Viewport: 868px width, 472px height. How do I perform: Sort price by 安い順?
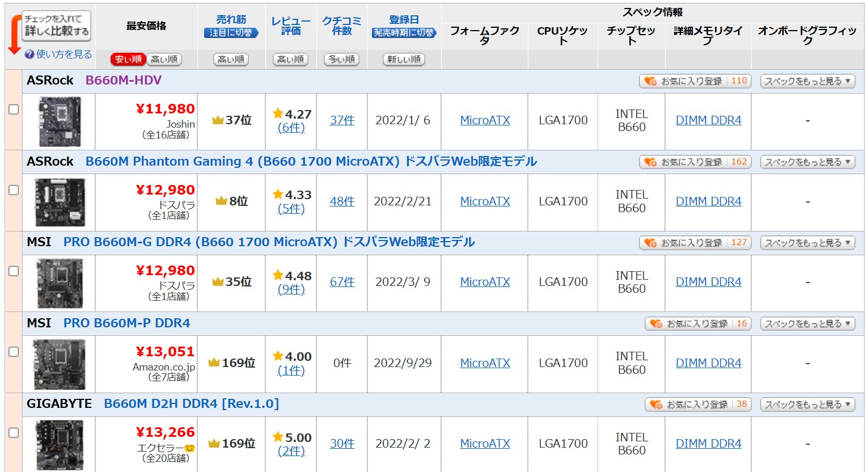coord(128,59)
